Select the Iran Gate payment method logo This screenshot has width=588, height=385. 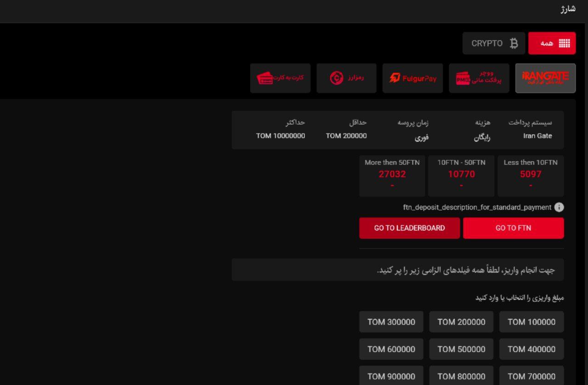pyautogui.click(x=545, y=78)
